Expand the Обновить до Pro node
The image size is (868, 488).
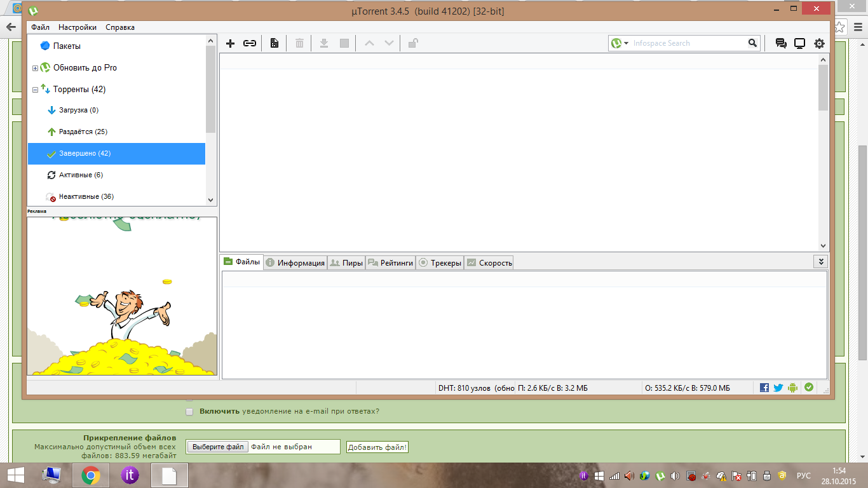(x=36, y=68)
